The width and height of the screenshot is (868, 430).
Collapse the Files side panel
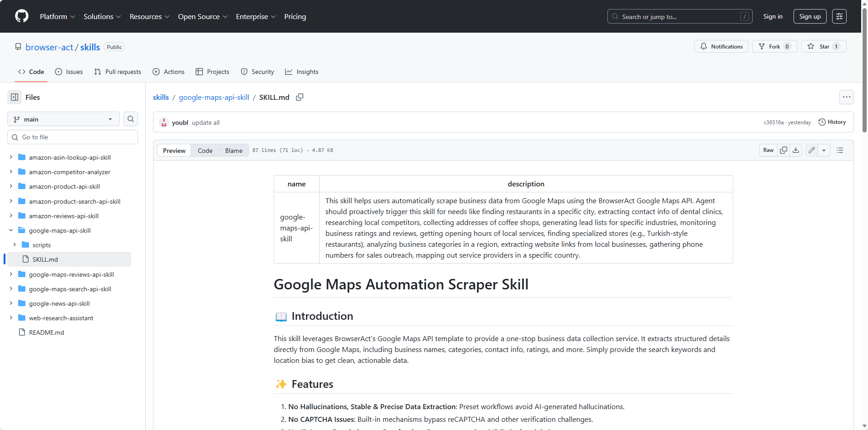[x=14, y=97]
